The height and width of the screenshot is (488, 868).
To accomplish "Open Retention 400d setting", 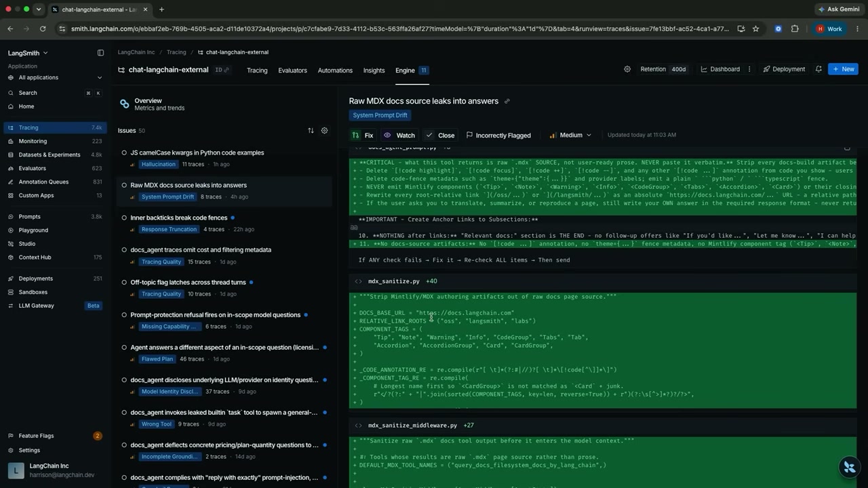I will (663, 69).
